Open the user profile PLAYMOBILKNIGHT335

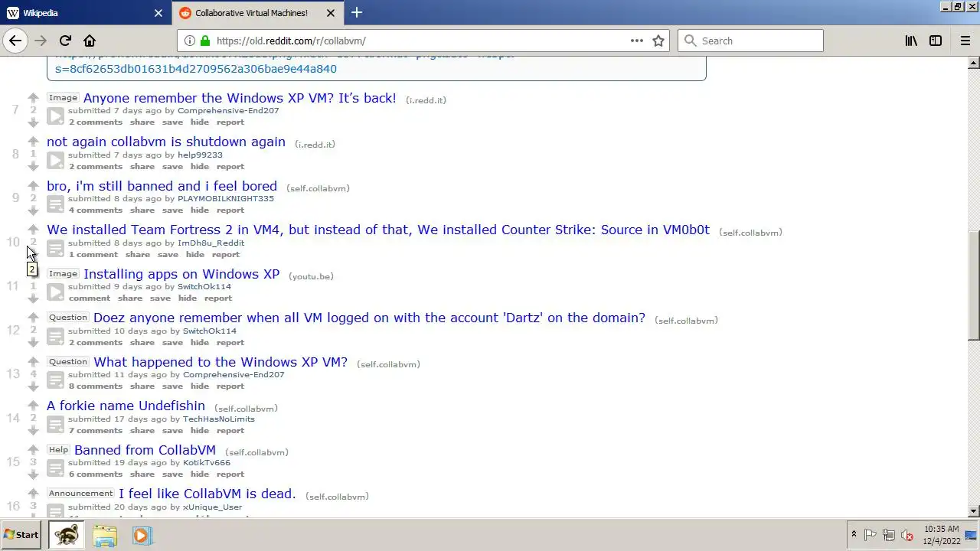point(226,199)
